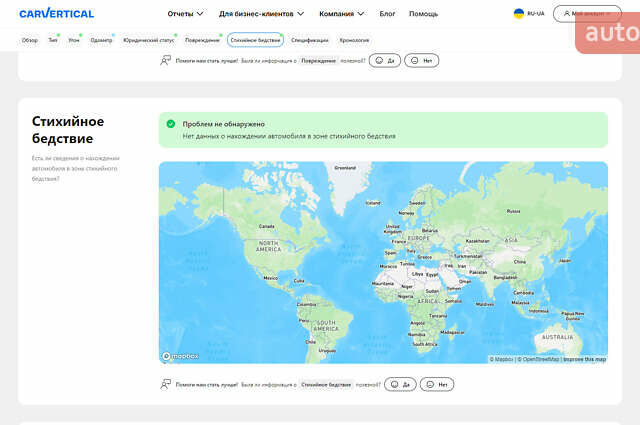Switch to the Одометр tab
The height and width of the screenshot is (425, 640).
(x=101, y=40)
